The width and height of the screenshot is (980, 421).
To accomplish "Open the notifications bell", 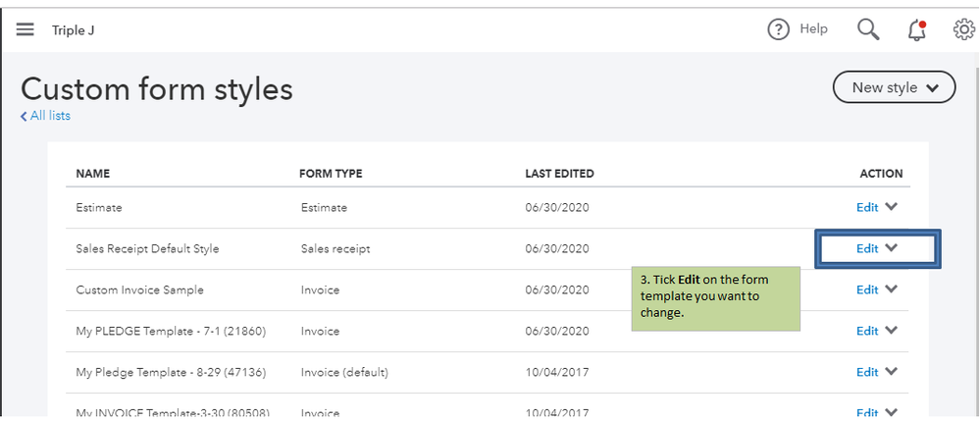I will pos(917,29).
